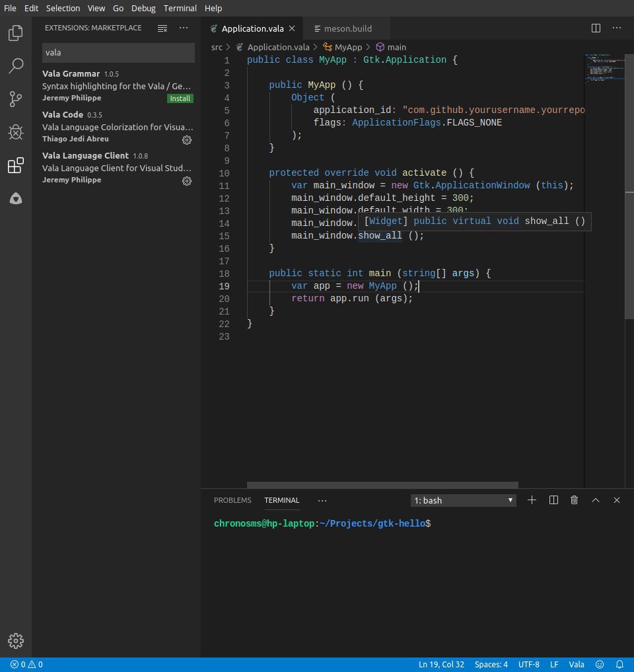
Task: Change encoding via UTF-8 status item
Action: tap(528, 664)
